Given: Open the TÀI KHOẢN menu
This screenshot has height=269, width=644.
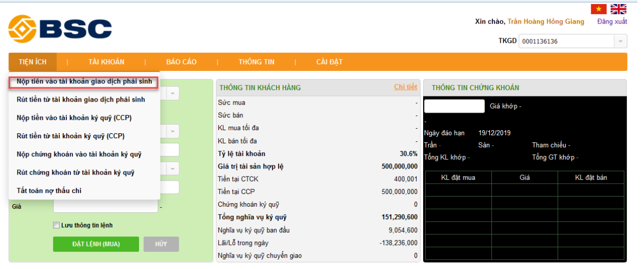Looking at the screenshot, I should click(106, 62).
